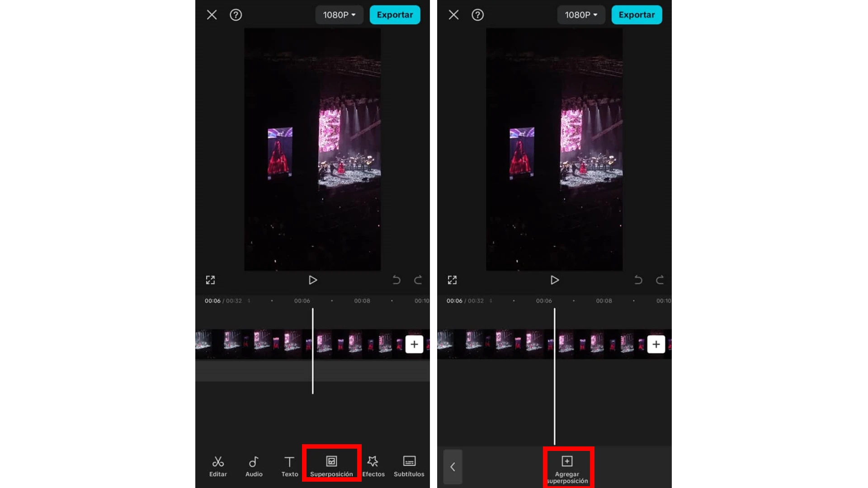Viewport: 868px width, 488px height.
Task: Add a clip with plus button on left timeline
Action: pyautogui.click(x=414, y=344)
